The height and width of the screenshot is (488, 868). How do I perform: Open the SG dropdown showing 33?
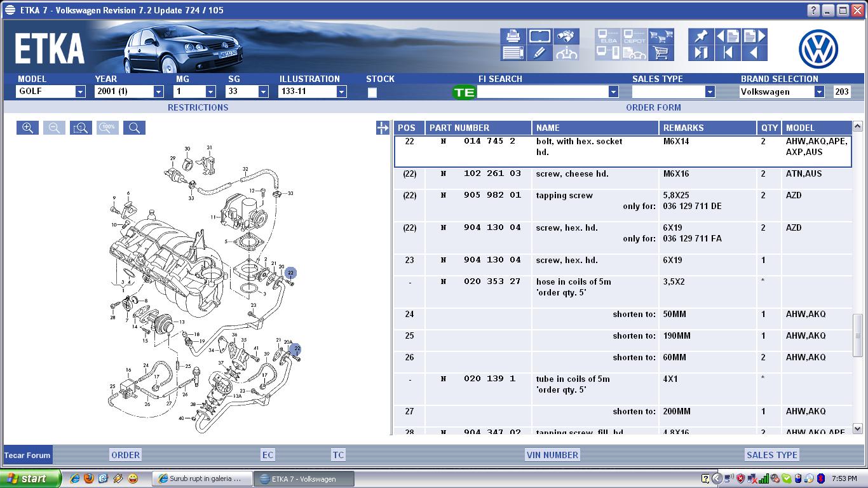point(263,91)
